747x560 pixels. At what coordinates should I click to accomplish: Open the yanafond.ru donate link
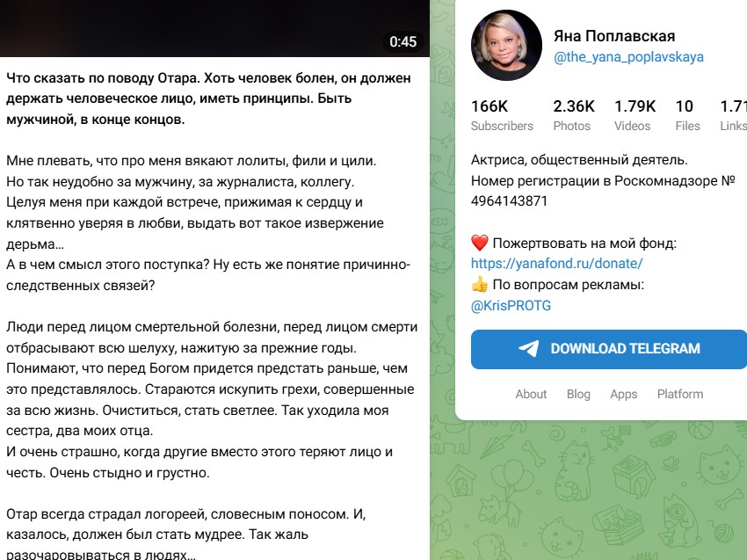[x=556, y=264]
